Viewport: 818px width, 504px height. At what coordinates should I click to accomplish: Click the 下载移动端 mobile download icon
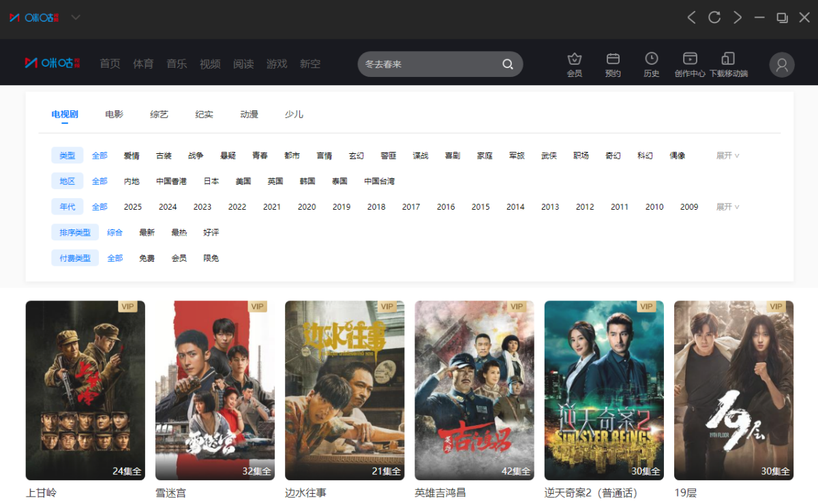click(728, 59)
